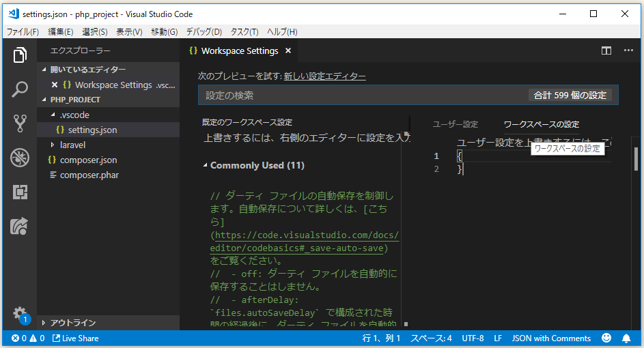Change end of line sequence LF
Screen dimensions: 644x348
(498, 338)
